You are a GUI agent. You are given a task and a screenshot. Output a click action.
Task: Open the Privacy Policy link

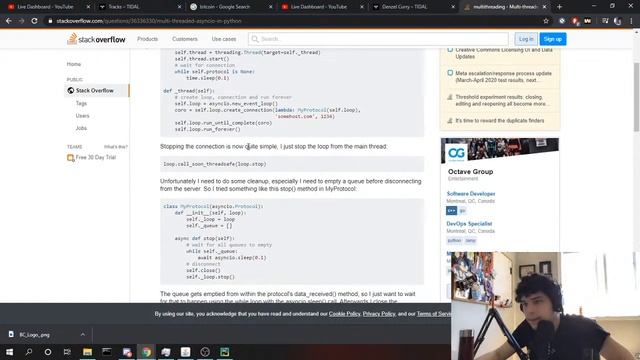tap(379, 314)
